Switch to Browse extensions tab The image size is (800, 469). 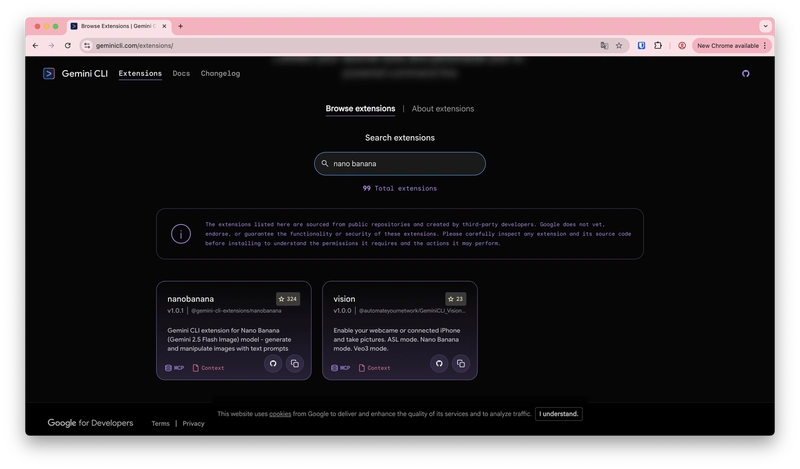pyautogui.click(x=360, y=109)
